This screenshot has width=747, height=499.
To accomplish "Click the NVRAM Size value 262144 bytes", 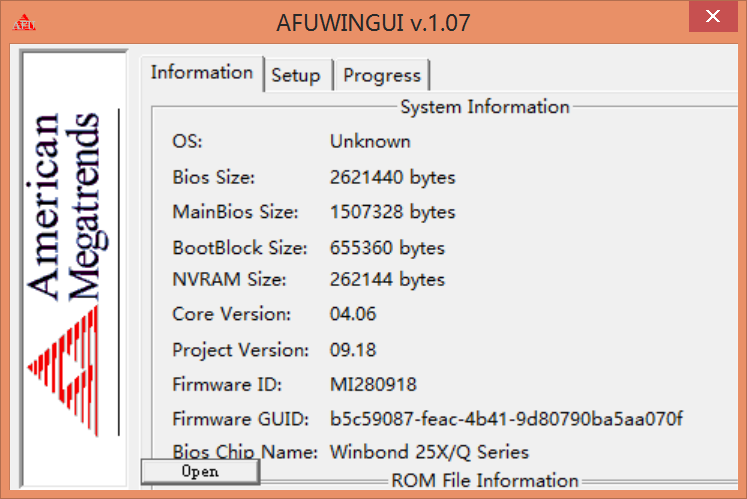I will click(387, 279).
